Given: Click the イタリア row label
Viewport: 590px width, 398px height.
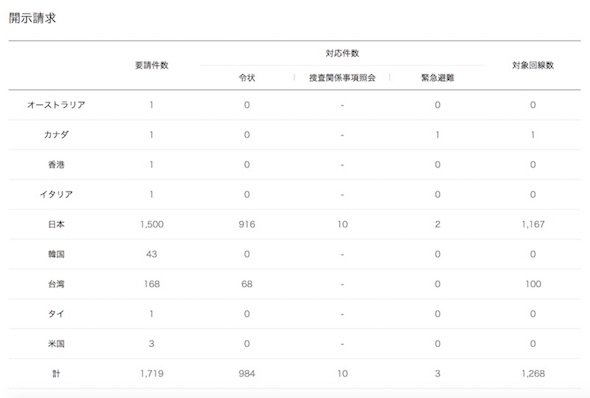Looking at the screenshot, I should click(56, 194).
